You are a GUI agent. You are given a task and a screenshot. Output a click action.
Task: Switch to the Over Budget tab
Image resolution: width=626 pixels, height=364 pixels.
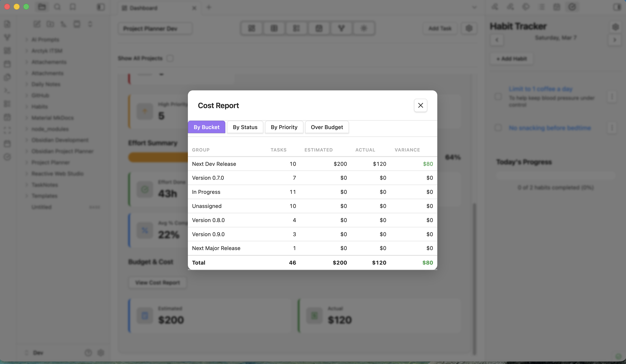(x=327, y=127)
